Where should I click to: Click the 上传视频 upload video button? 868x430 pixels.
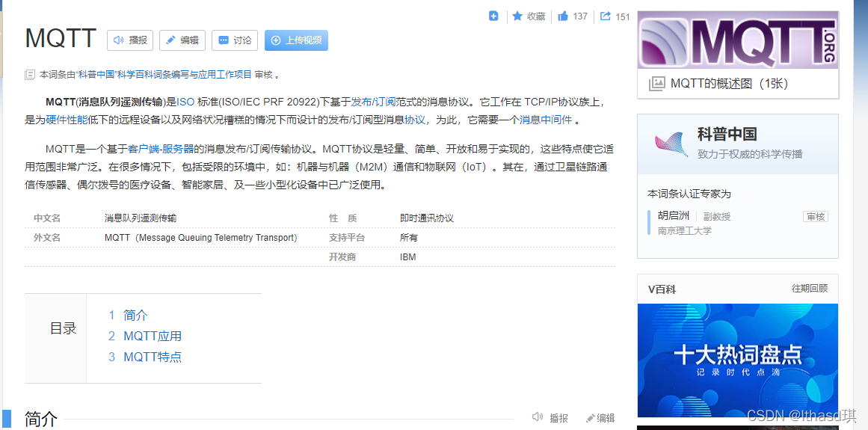[x=296, y=40]
